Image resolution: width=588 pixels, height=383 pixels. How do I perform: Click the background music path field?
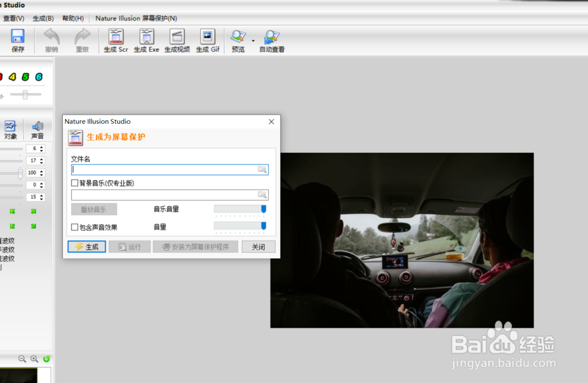click(169, 194)
